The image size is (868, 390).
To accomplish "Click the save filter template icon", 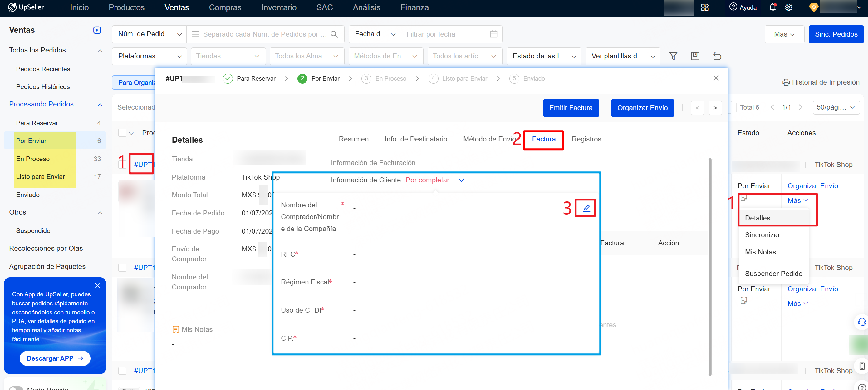I will tap(695, 56).
